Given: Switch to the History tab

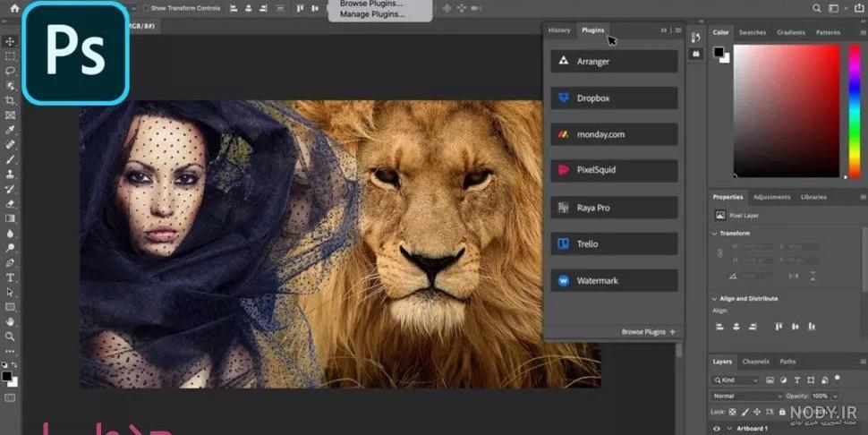Looking at the screenshot, I should [x=559, y=30].
